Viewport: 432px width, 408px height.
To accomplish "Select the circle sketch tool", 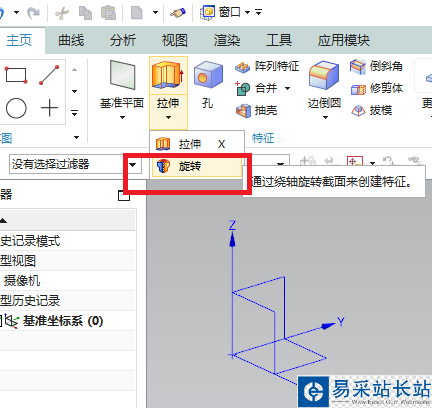I will [16, 108].
